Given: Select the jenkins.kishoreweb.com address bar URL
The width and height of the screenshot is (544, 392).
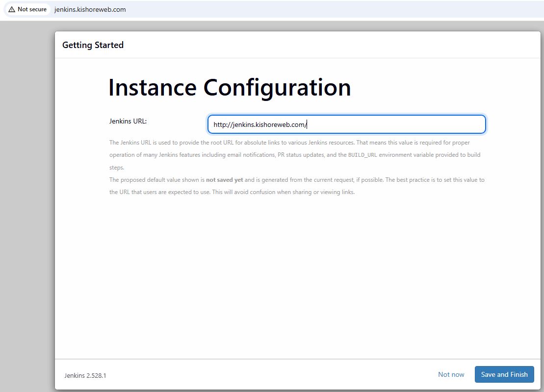Looking at the screenshot, I should click(90, 9).
